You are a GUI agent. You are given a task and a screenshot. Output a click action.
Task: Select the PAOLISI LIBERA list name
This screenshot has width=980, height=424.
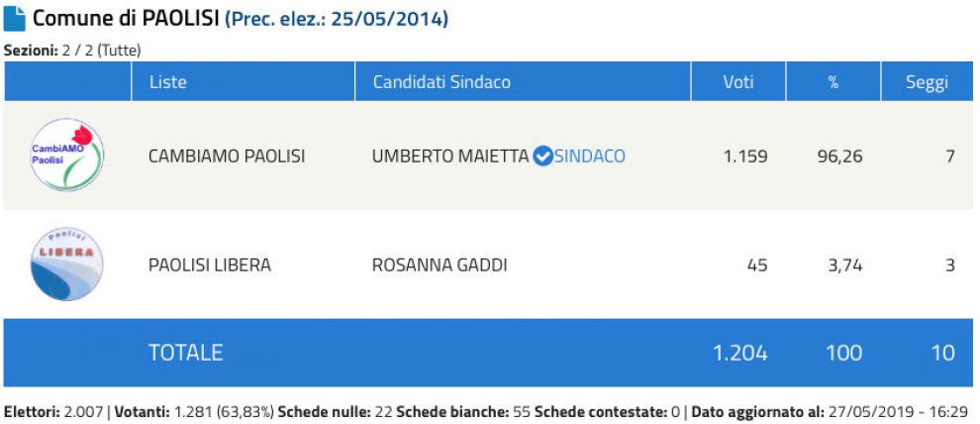coord(210,265)
